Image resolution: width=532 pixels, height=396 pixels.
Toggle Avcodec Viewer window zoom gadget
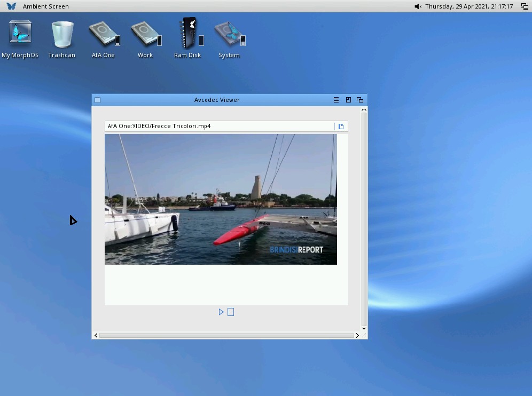tap(348, 100)
